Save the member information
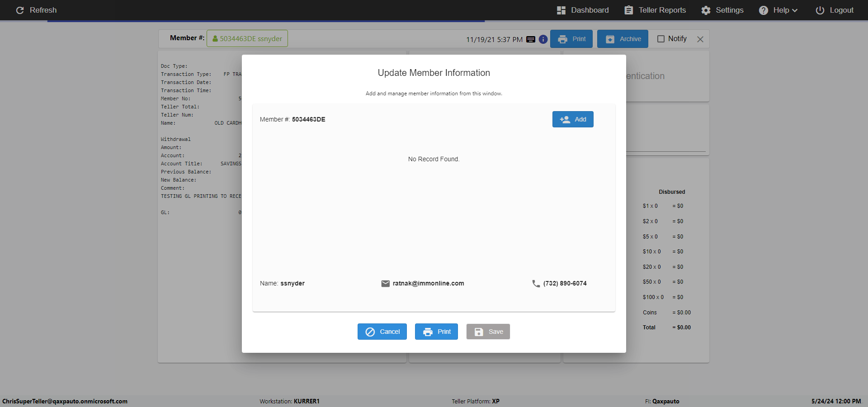 pyautogui.click(x=488, y=332)
